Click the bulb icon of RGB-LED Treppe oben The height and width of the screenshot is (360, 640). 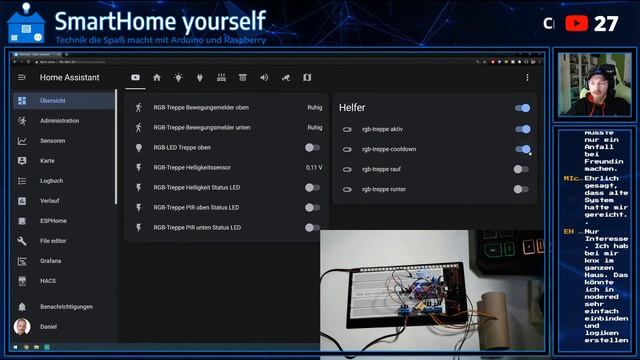pyautogui.click(x=139, y=147)
